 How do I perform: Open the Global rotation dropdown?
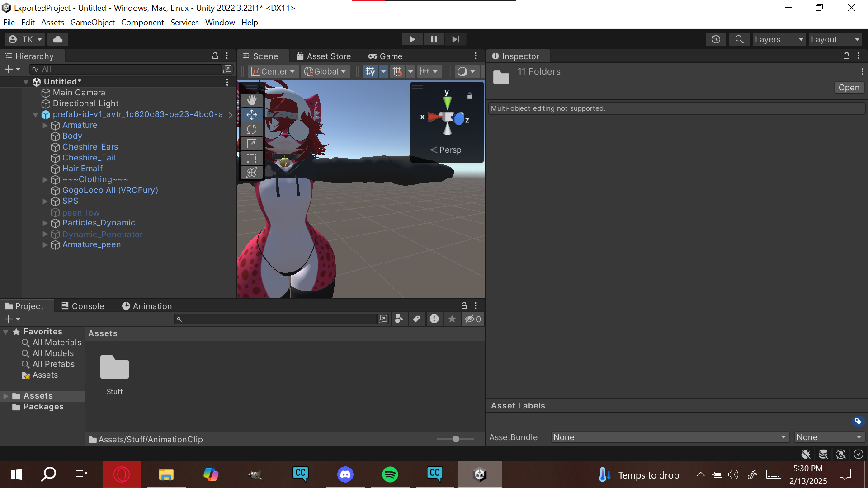[x=325, y=71]
